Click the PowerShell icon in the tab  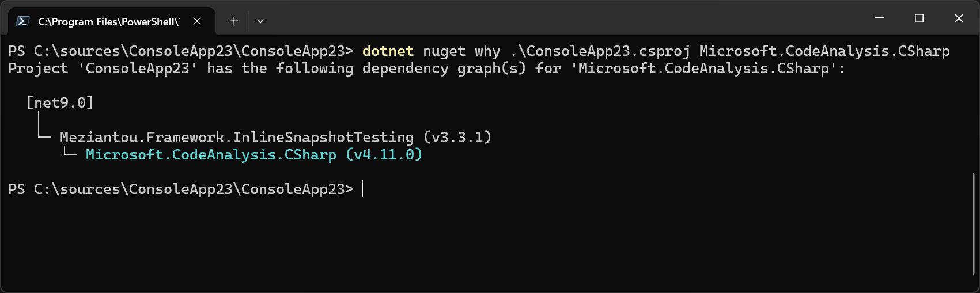[x=22, y=21]
